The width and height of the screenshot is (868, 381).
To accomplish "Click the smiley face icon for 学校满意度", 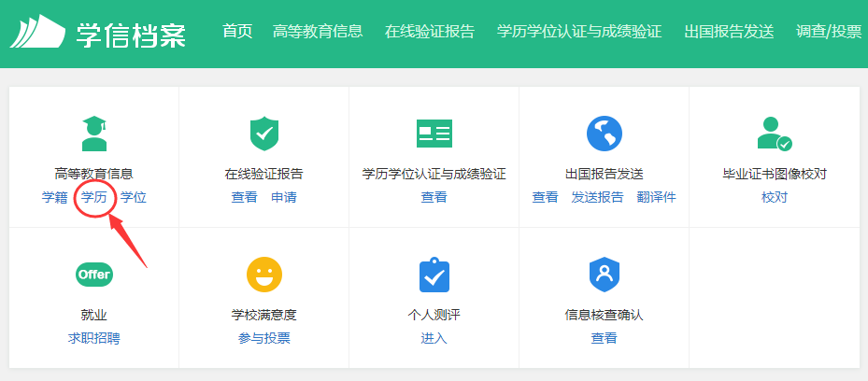I will 264,275.
